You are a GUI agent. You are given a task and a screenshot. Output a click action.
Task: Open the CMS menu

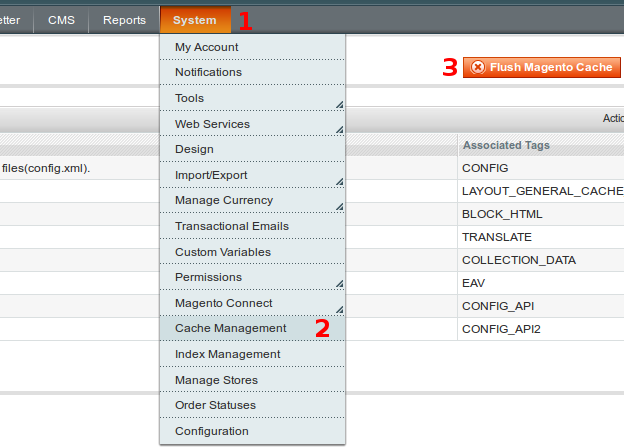pos(61,20)
